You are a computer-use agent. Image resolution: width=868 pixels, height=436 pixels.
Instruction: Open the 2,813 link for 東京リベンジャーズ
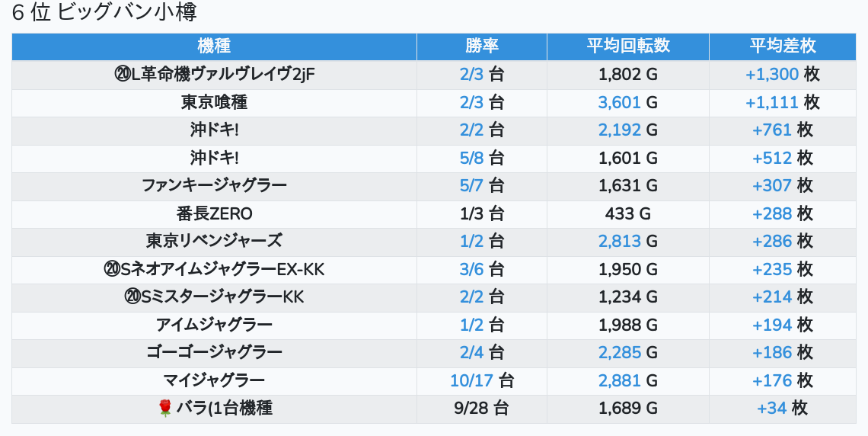click(620, 241)
